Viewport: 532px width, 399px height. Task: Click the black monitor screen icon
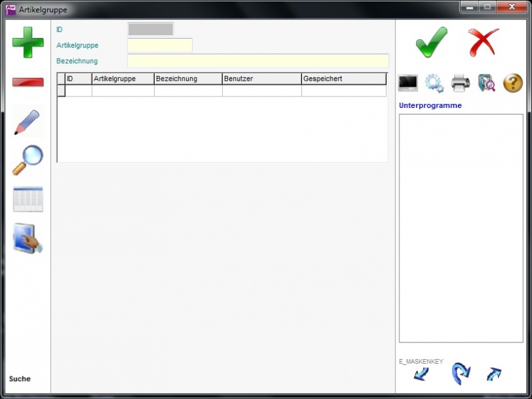[x=408, y=83]
